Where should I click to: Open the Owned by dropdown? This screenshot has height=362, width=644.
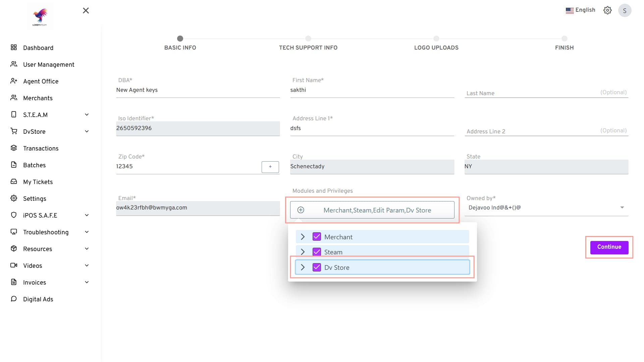[546, 208]
